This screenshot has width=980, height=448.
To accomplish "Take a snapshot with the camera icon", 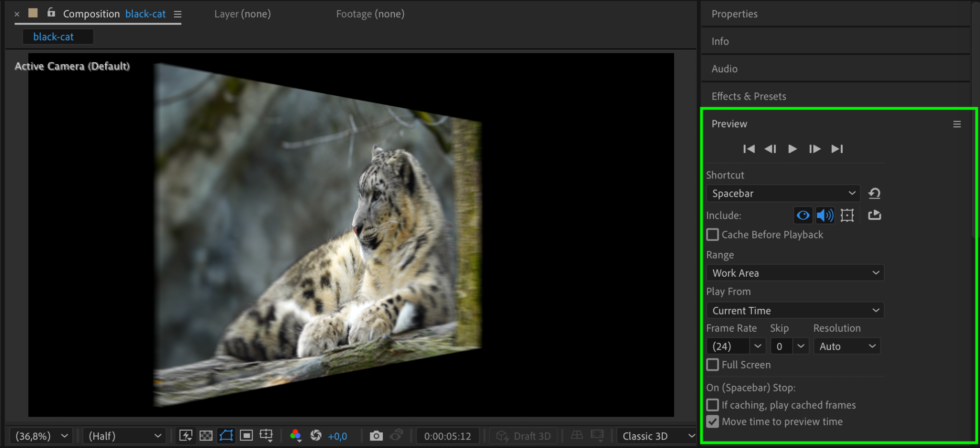I will (376, 436).
